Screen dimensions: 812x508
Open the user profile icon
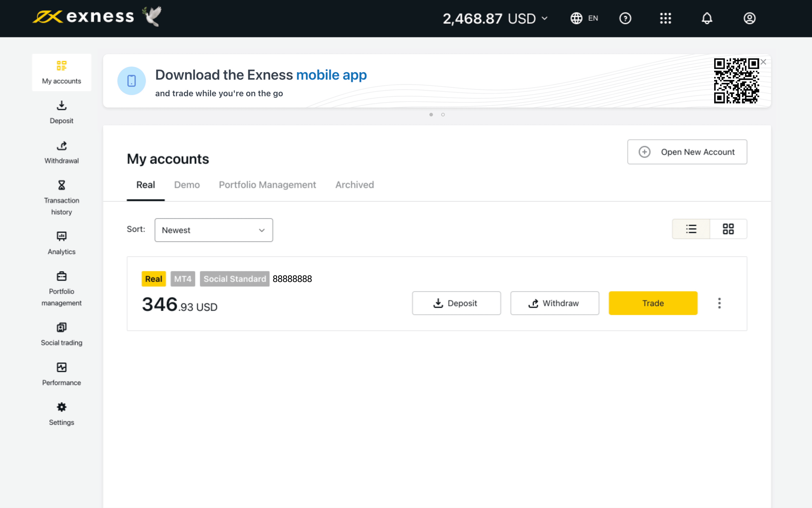coord(749,18)
